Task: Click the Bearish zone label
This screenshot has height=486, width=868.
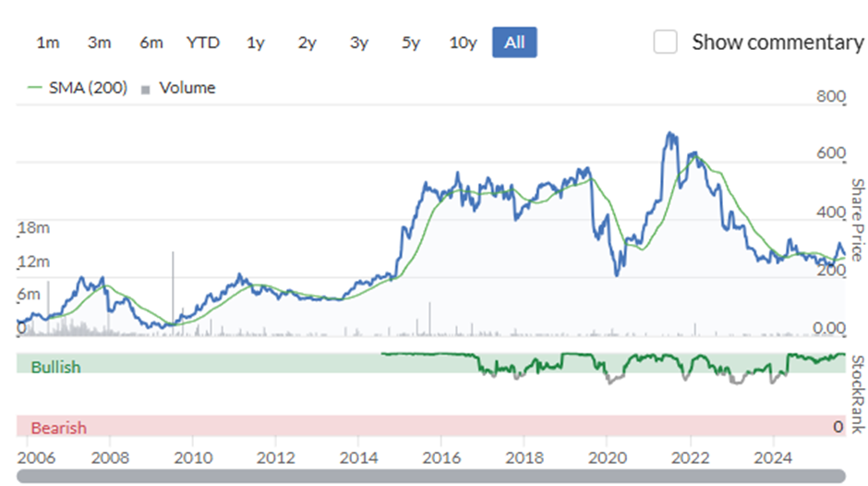Action: (x=58, y=428)
